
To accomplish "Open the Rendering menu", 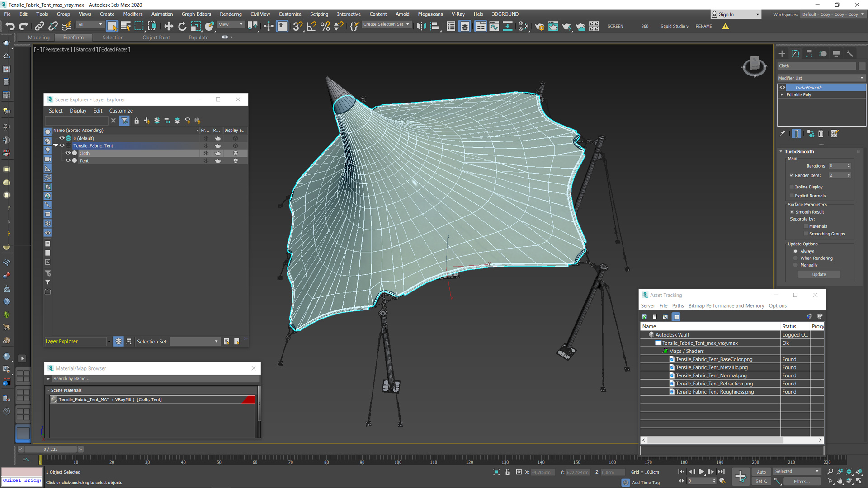I will click(x=231, y=14).
